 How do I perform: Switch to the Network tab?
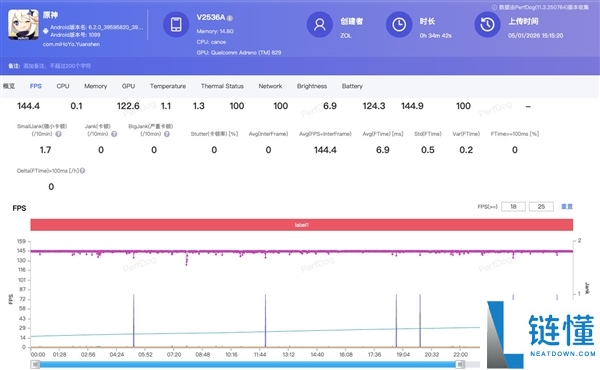point(270,86)
